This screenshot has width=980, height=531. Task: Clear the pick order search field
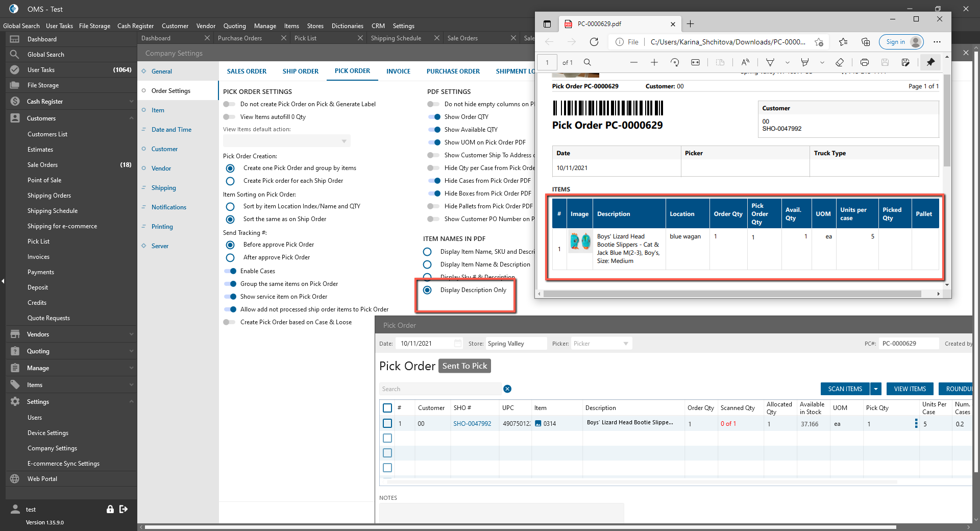point(507,389)
